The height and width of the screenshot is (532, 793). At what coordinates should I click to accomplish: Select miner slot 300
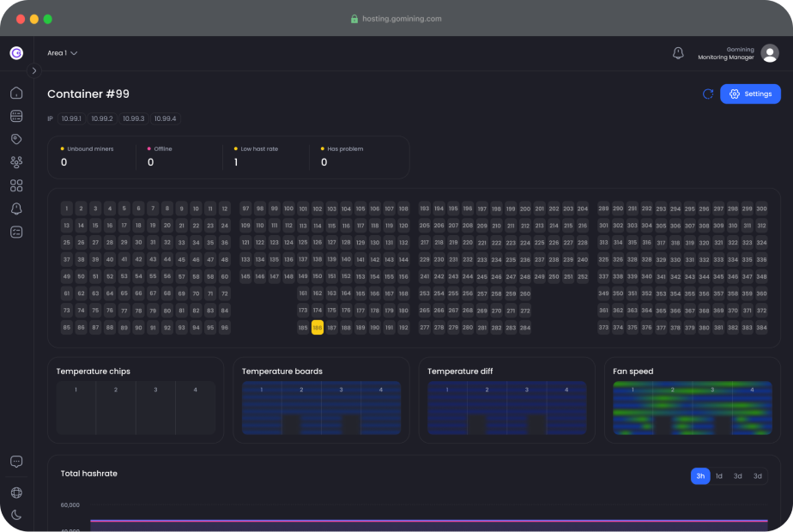(x=761, y=209)
